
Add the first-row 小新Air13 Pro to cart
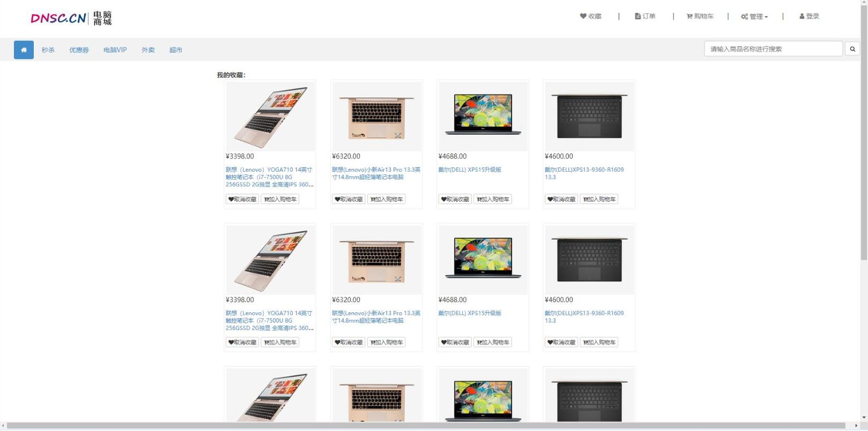point(386,199)
